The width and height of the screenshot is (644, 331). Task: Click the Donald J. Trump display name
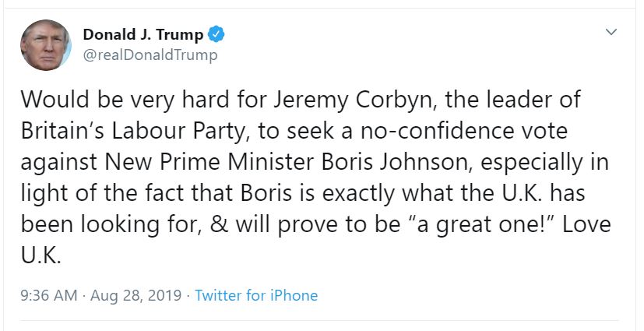(x=143, y=35)
